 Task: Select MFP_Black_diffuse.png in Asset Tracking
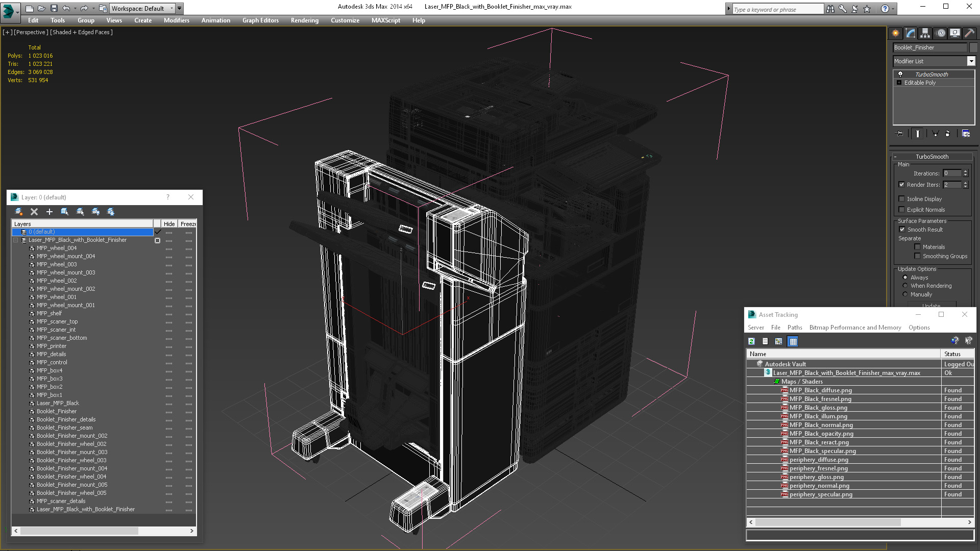click(x=820, y=390)
